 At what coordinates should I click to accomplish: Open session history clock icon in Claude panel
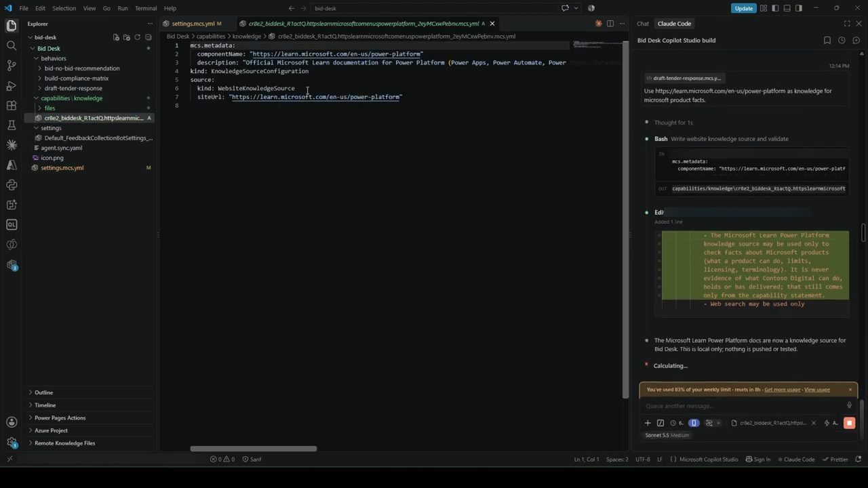842,41
